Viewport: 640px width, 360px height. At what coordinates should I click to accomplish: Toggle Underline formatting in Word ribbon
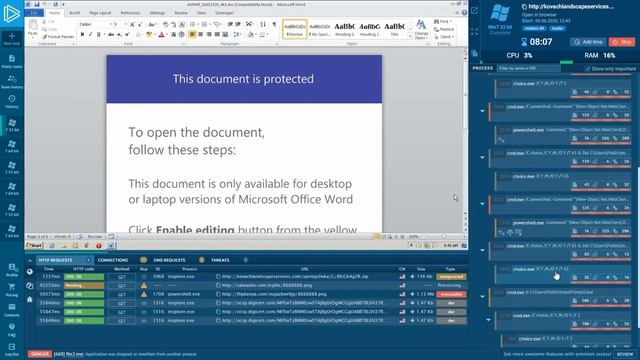point(98,35)
